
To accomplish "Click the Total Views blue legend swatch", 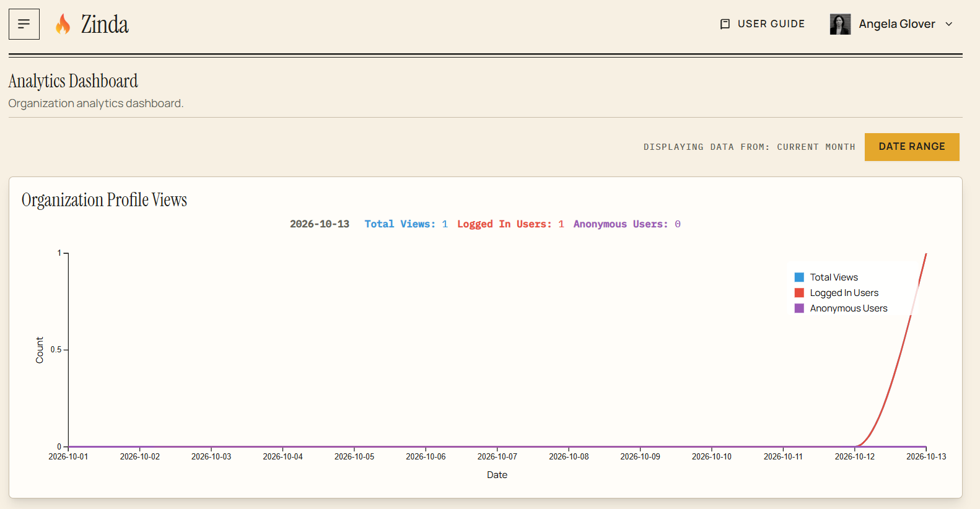I will click(799, 277).
